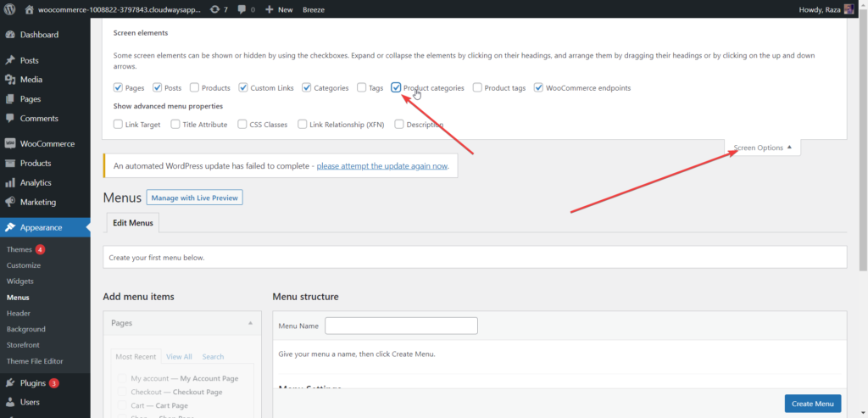Open Plugins in the sidebar
The image size is (868, 418).
pyautogui.click(x=32, y=383)
